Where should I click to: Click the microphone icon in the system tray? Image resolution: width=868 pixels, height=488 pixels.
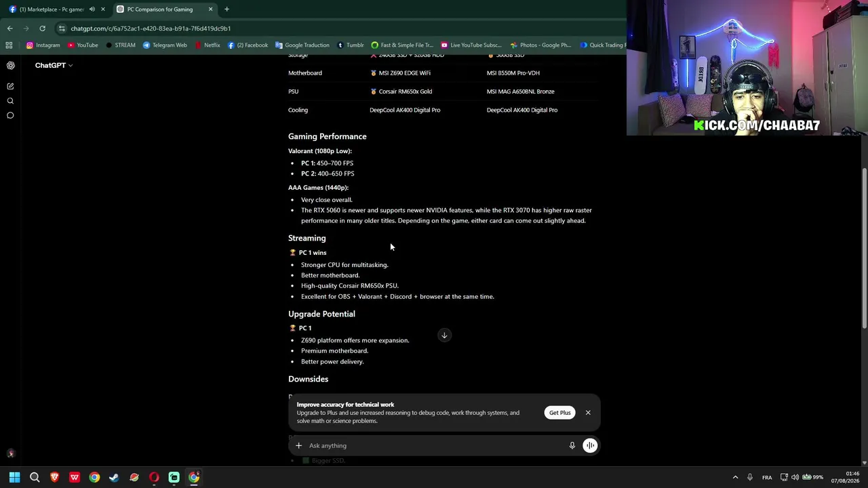tap(749, 477)
